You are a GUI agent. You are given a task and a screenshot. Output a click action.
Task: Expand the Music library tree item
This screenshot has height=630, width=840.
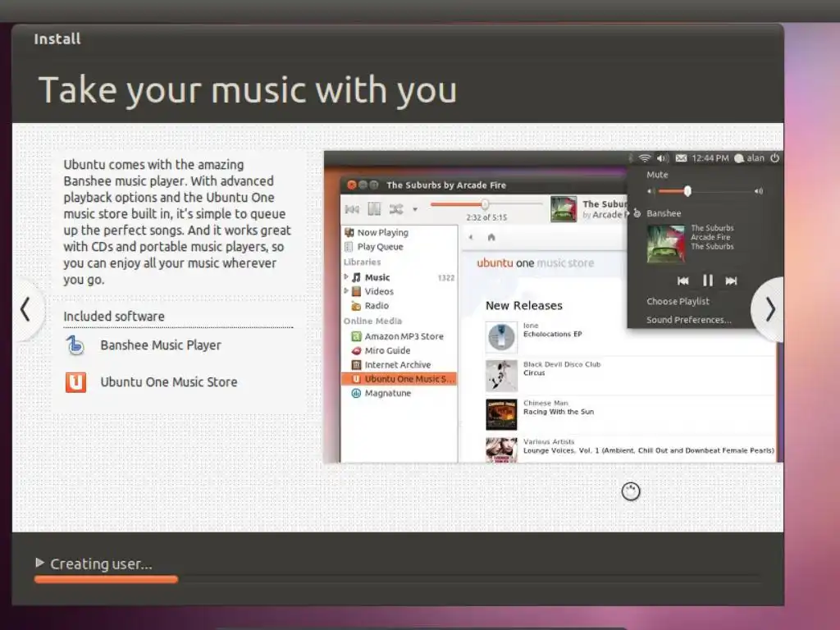346,277
